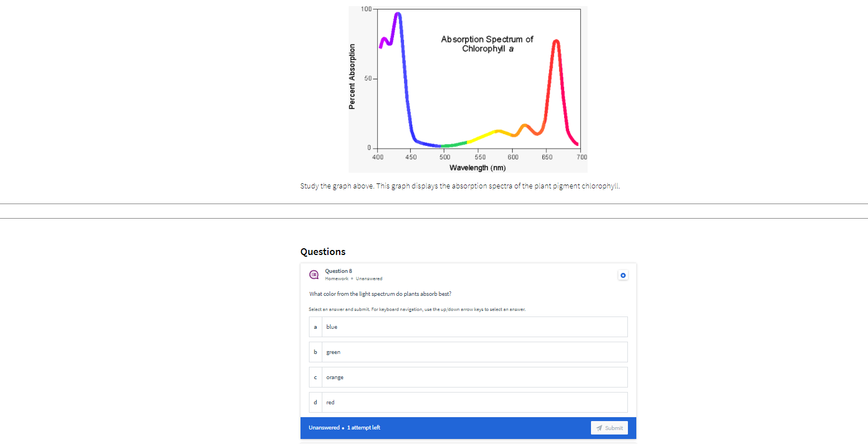Click the 'Questions' section heading
The image size is (868, 444).
click(x=323, y=252)
